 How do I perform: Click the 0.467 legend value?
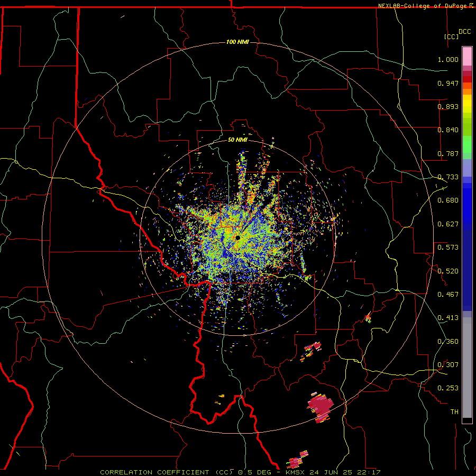tap(448, 295)
